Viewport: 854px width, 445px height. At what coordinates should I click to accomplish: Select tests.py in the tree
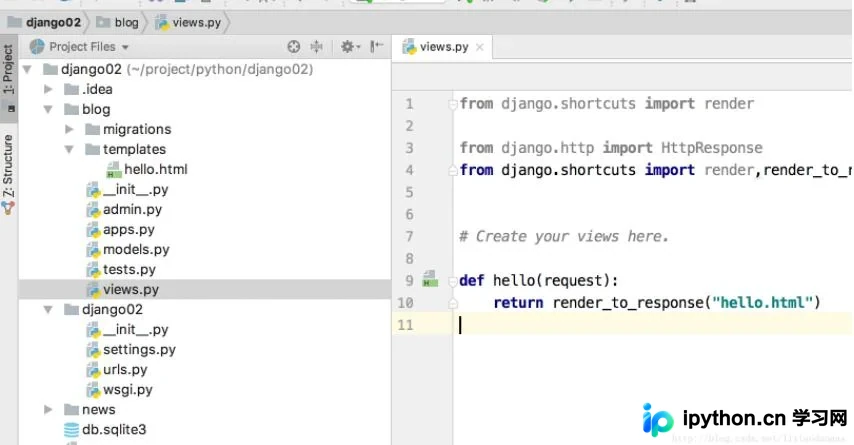point(129,270)
